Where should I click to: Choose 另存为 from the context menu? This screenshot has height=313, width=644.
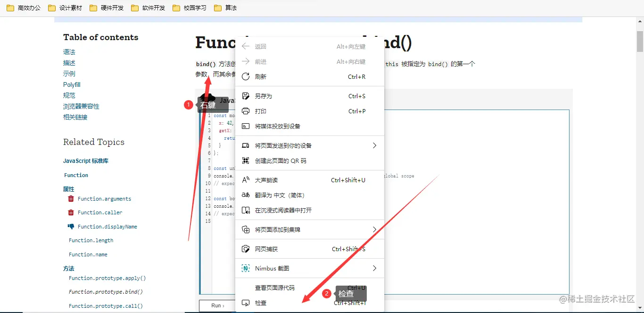(x=310, y=96)
